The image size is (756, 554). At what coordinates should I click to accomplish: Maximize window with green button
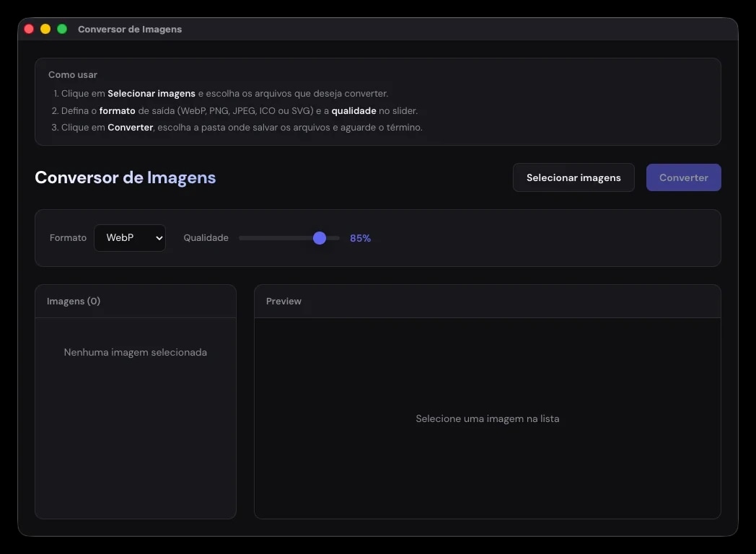[x=62, y=29]
